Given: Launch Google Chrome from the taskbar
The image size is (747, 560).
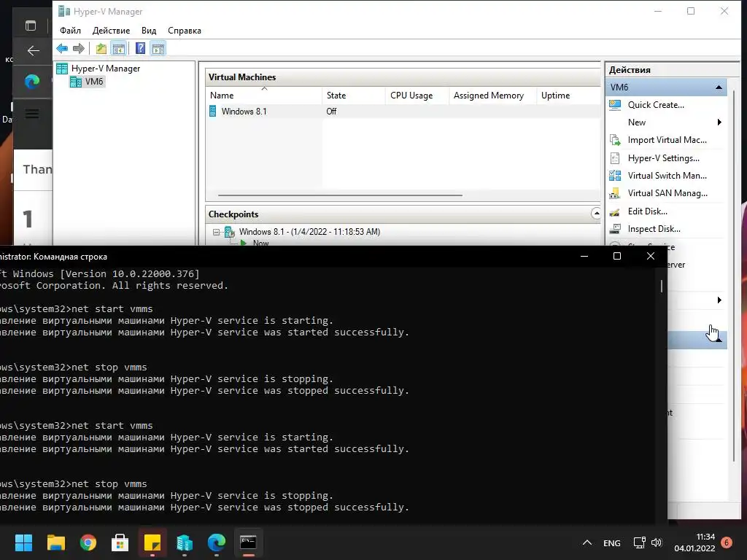Looking at the screenshot, I should 88,542.
